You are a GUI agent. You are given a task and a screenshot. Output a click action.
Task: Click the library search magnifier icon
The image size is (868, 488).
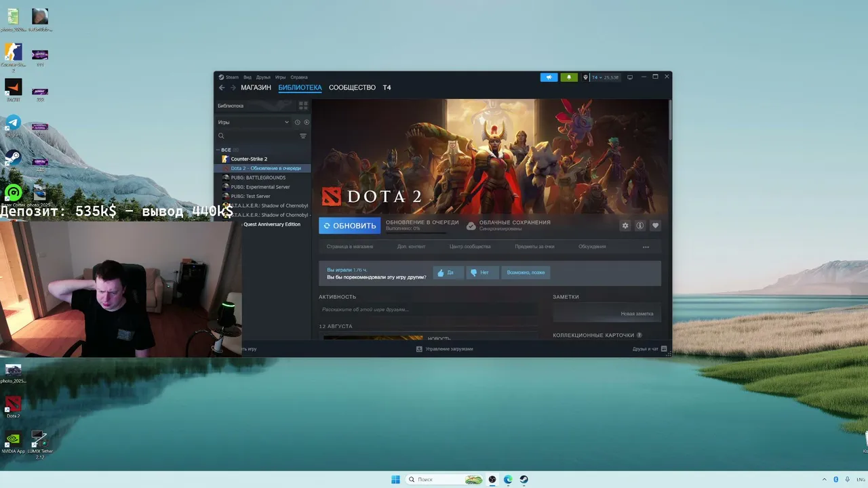coord(221,136)
